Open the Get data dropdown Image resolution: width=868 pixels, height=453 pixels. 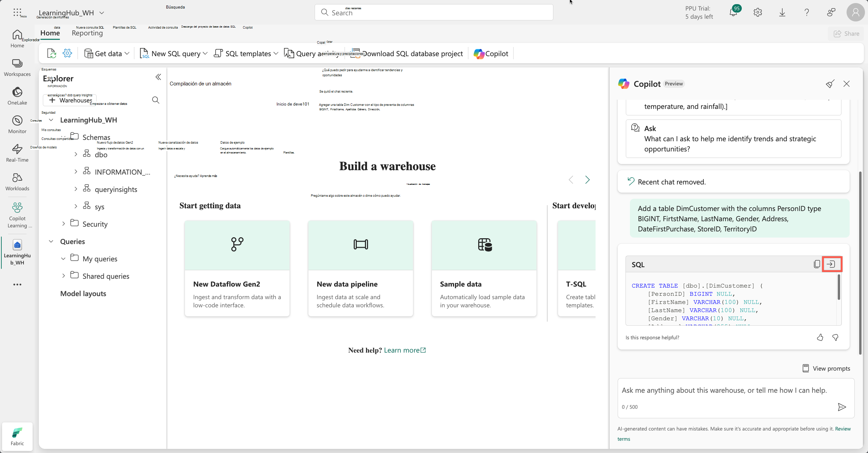coord(106,53)
